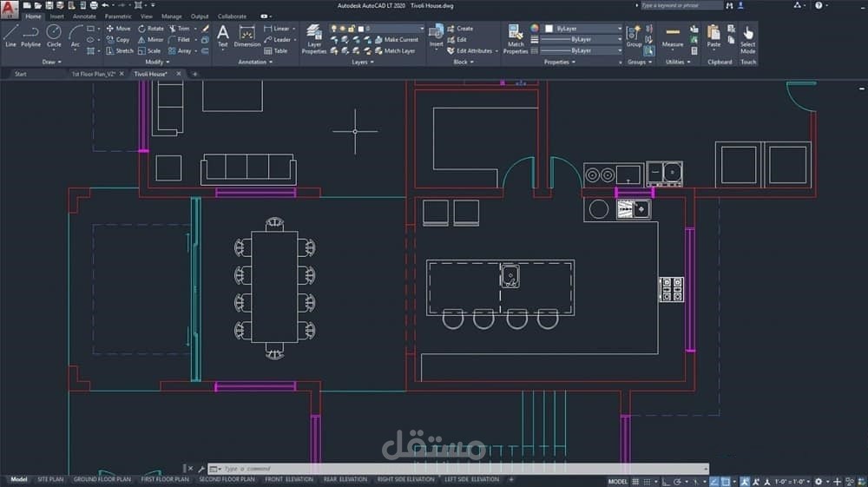Click the Measure tool
The width and height of the screenshot is (868, 487).
(x=673, y=37)
